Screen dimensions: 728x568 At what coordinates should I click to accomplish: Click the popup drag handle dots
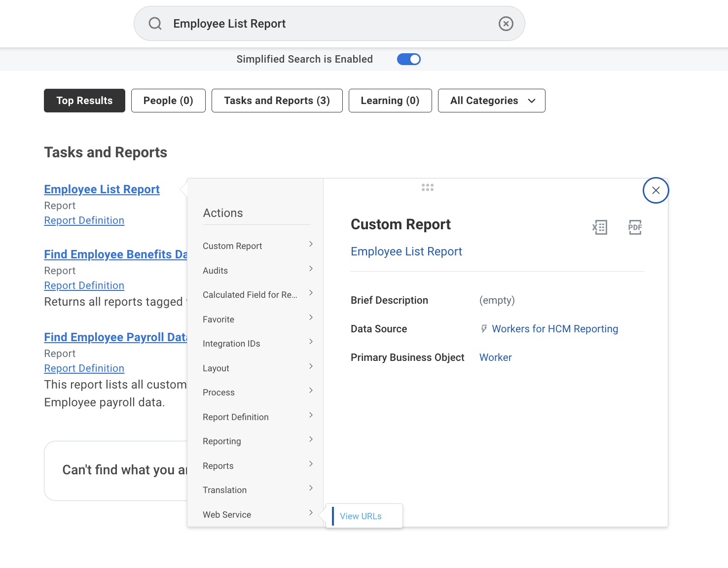click(428, 187)
